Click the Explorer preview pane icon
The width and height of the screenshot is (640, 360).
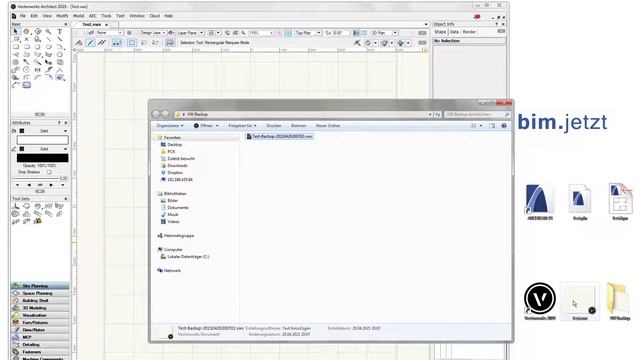[492, 126]
